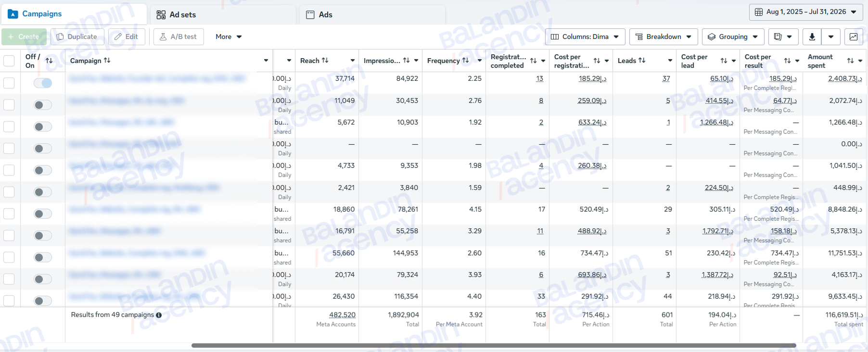The image size is (868, 352).
Task: Open the Breakdown dropdown
Action: coord(664,37)
